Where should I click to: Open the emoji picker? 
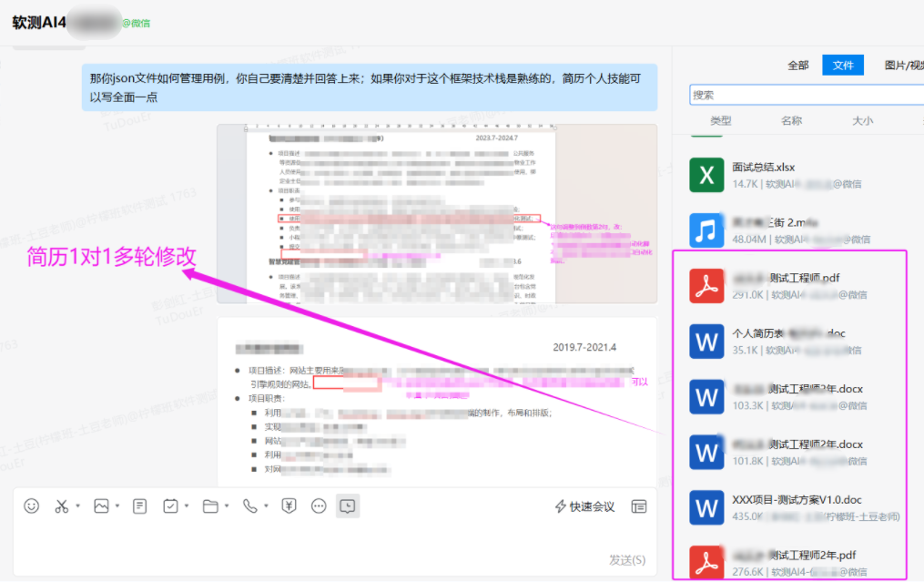pos(32,506)
